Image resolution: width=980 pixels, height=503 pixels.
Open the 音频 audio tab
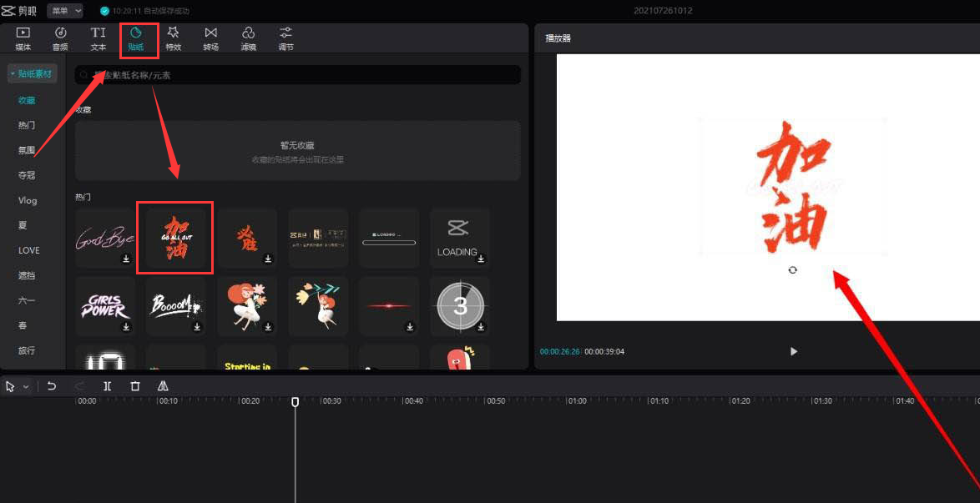pyautogui.click(x=60, y=38)
